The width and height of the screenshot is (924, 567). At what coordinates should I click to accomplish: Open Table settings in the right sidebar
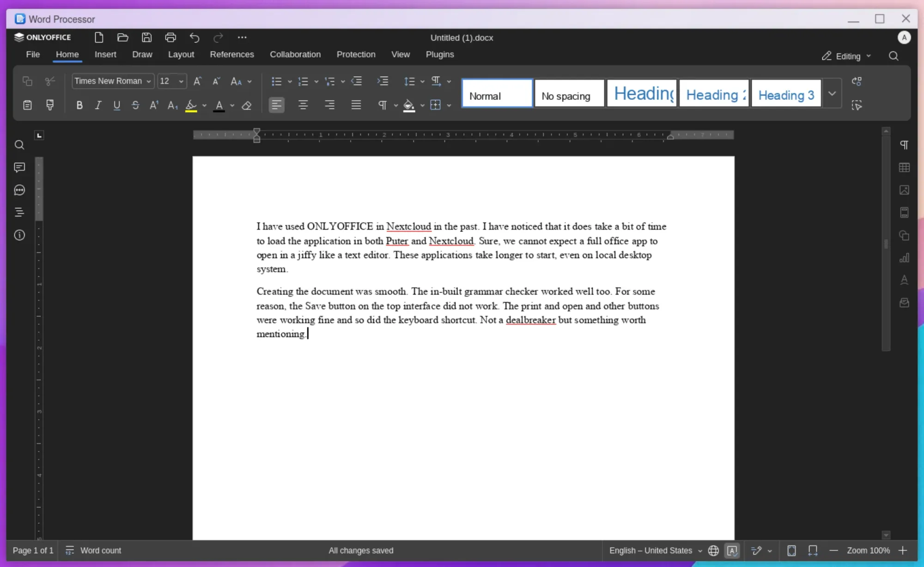click(904, 167)
